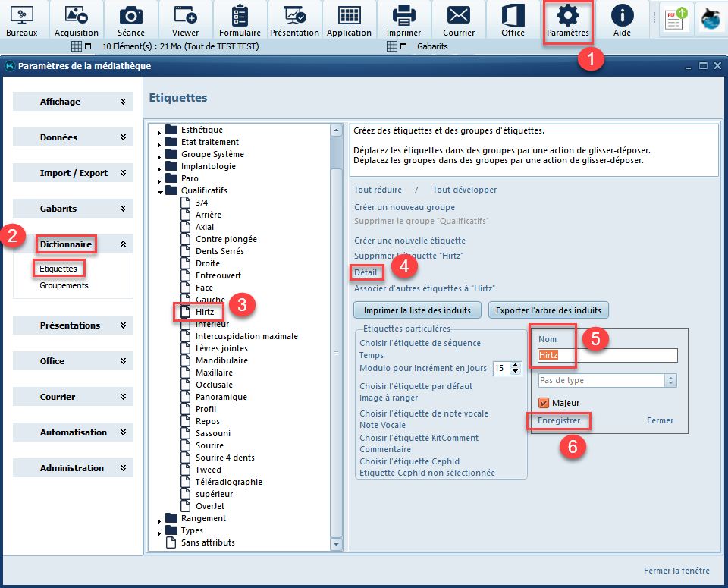Open the 'Pas de type' dropdown
The width and height of the screenshot is (728, 588).
(670, 381)
